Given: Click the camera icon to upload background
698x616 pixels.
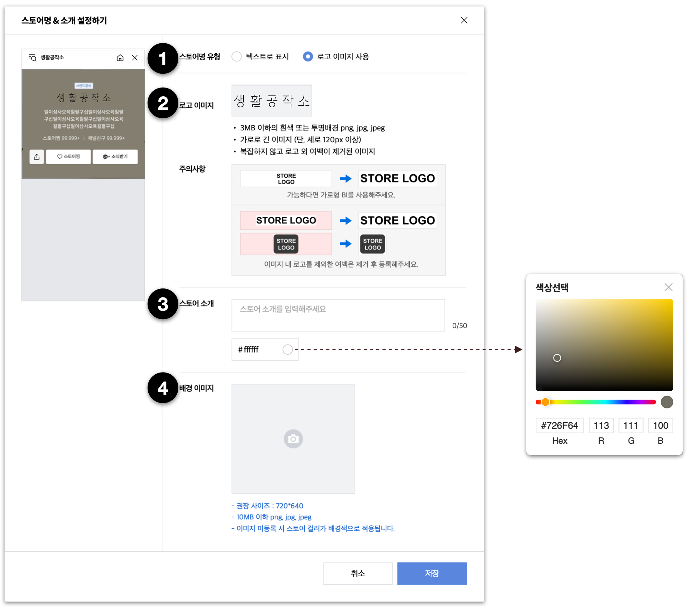Looking at the screenshot, I should (x=293, y=438).
